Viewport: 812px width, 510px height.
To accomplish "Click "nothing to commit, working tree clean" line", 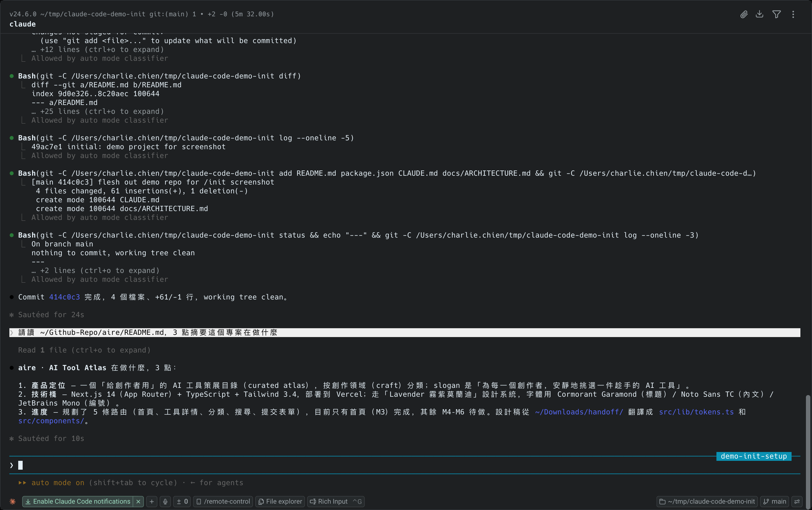I will [113, 253].
